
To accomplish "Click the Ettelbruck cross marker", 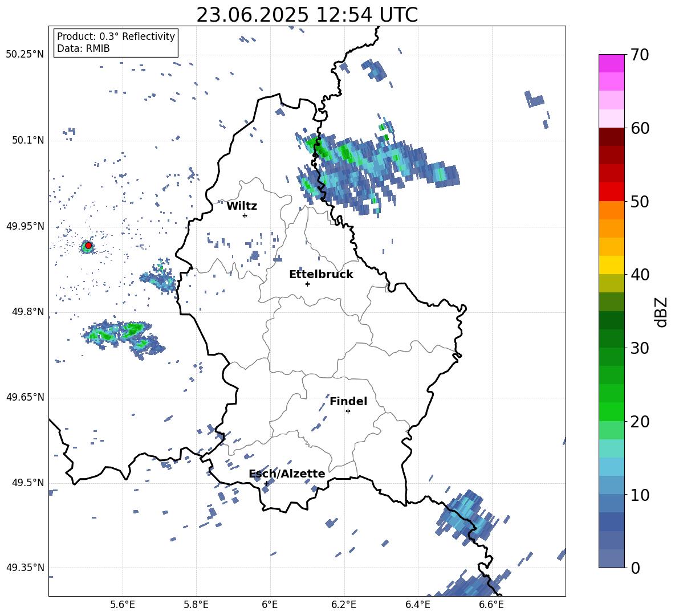I will (307, 284).
